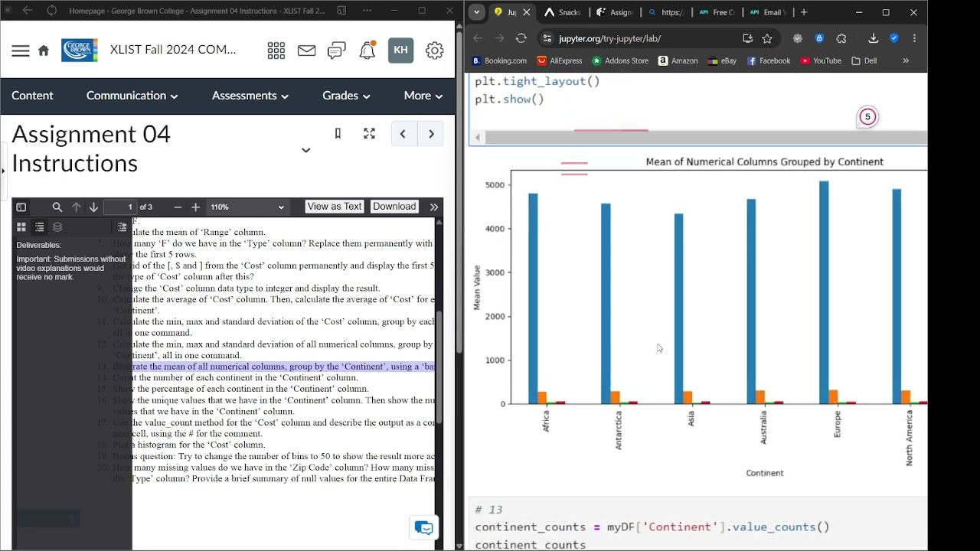Open the mail messages envelope icon
980x551 pixels.
coord(307,51)
